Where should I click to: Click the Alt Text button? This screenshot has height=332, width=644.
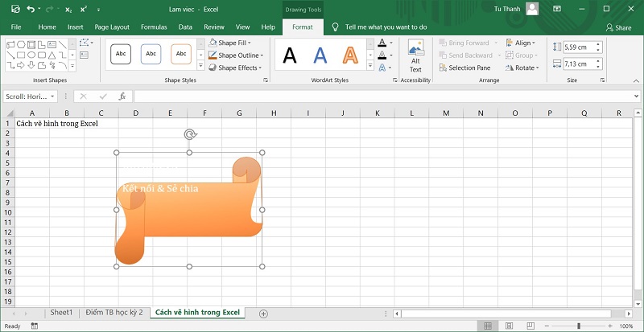click(x=415, y=55)
